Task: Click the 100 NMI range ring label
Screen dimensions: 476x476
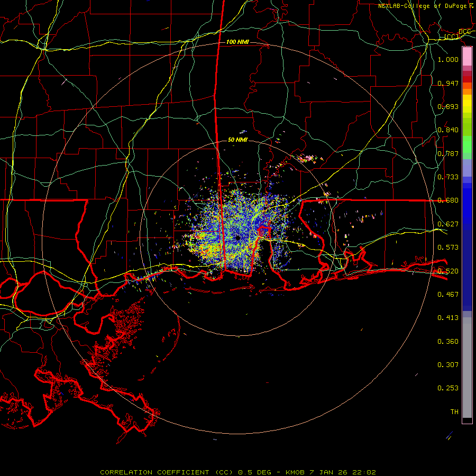Action: click(x=237, y=42)
